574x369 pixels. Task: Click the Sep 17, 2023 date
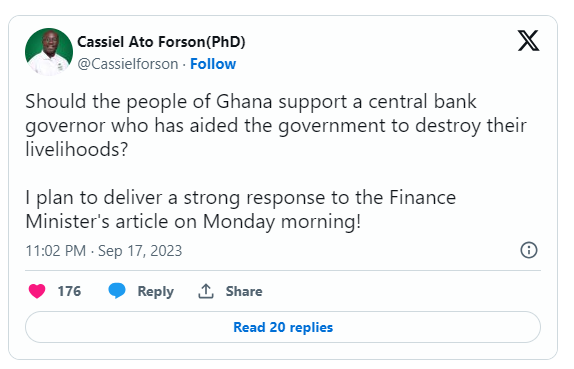(x=140, y=251)
